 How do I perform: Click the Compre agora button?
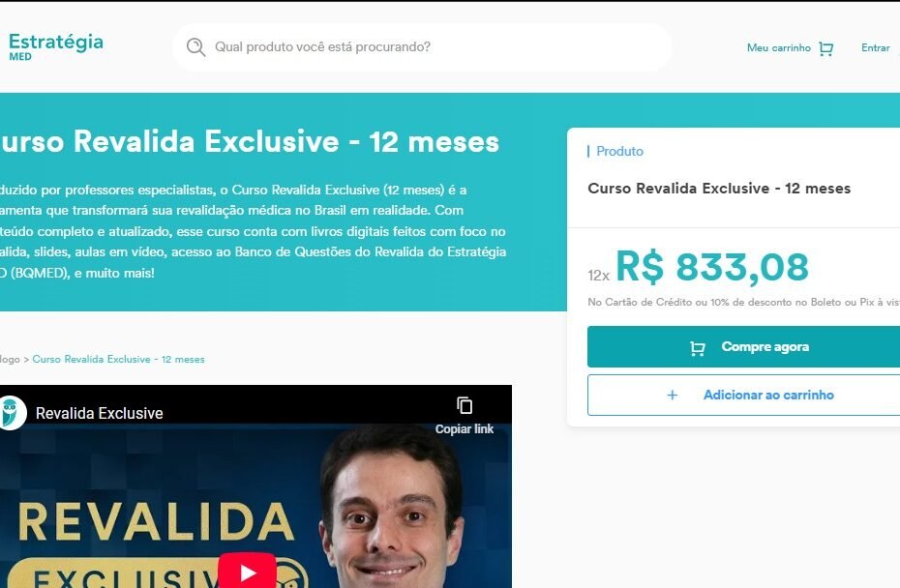pyautogui.click(x=743, y=346)
